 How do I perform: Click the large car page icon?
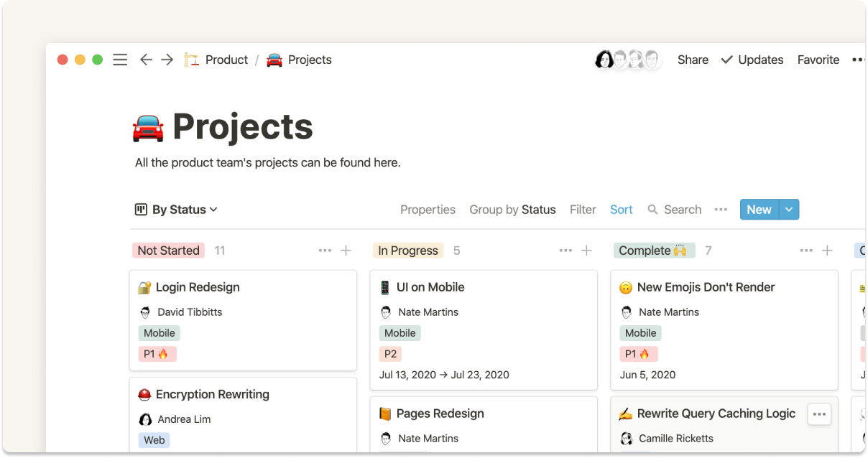point(149,127)
